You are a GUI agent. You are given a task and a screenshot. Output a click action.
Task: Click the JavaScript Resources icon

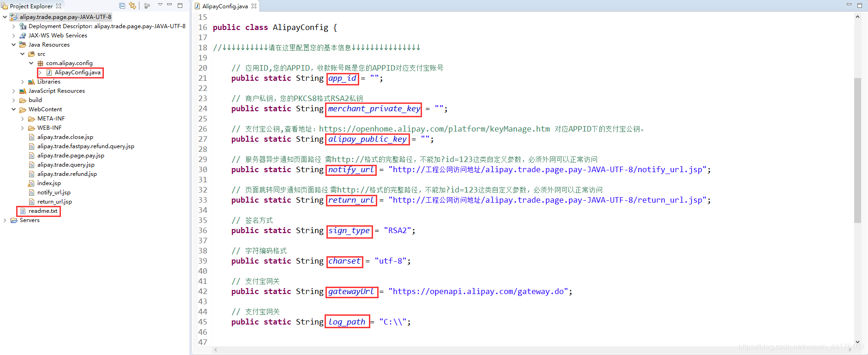tap(23, 91)
